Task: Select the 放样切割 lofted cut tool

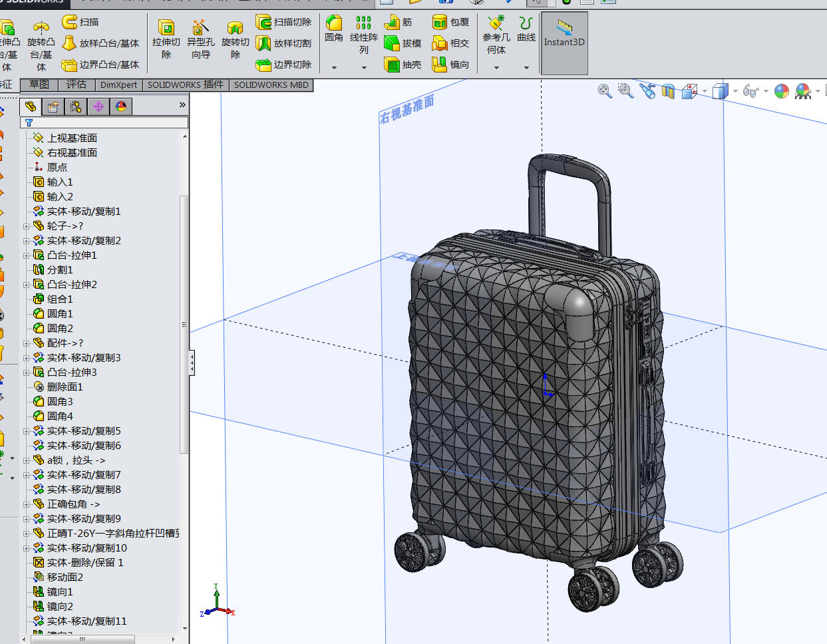Action: [283, 43]
